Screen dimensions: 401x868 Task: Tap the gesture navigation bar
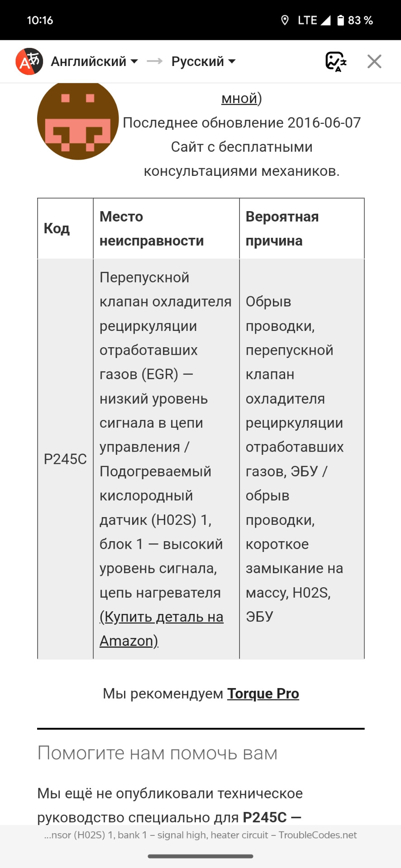pos(200,857)
